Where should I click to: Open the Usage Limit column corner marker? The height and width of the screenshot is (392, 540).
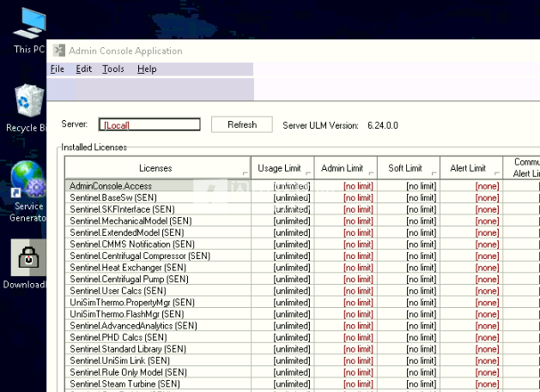[x=308, y=173]
